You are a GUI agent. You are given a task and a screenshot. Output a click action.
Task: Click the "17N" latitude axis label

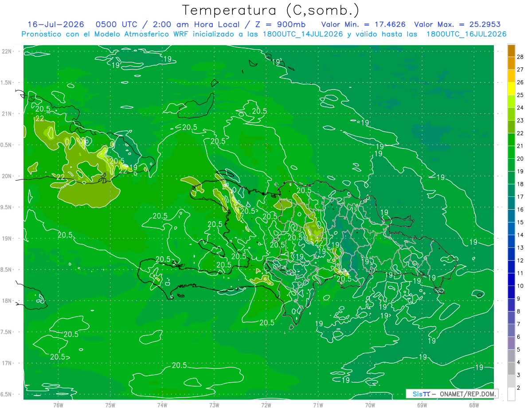(7, 363)
